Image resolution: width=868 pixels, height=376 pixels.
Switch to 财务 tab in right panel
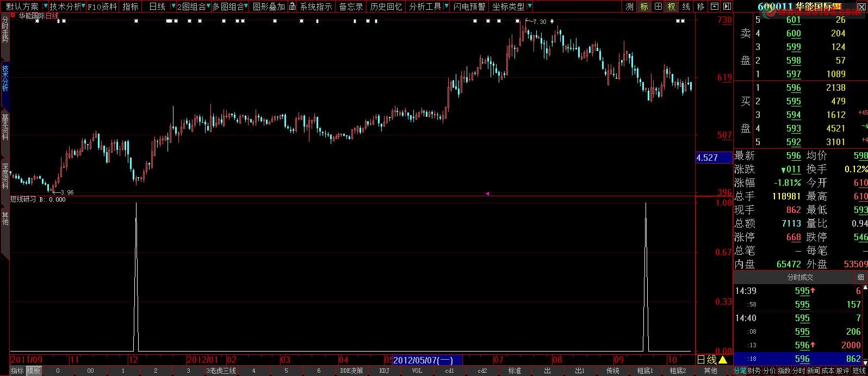[755, 371]
